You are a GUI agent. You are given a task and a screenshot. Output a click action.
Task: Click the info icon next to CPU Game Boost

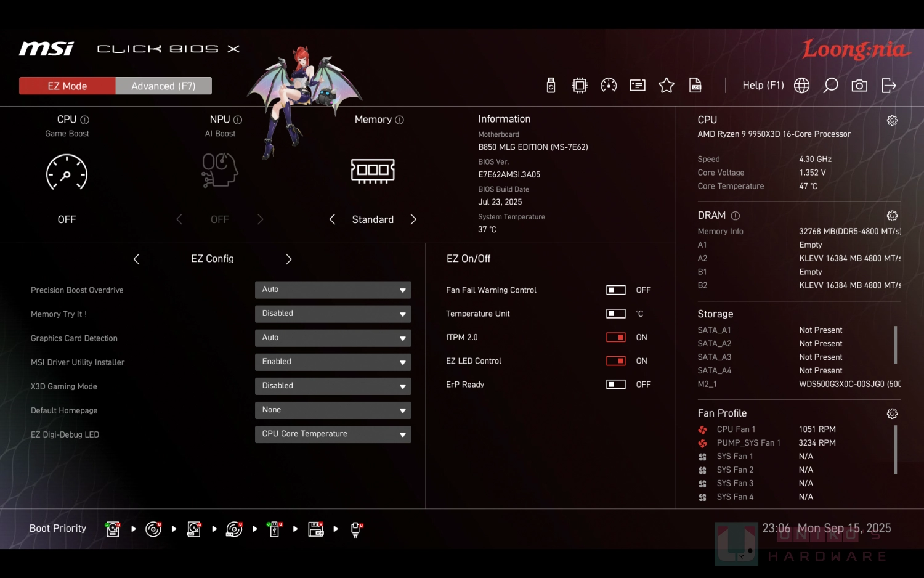[x=85, y=120]
